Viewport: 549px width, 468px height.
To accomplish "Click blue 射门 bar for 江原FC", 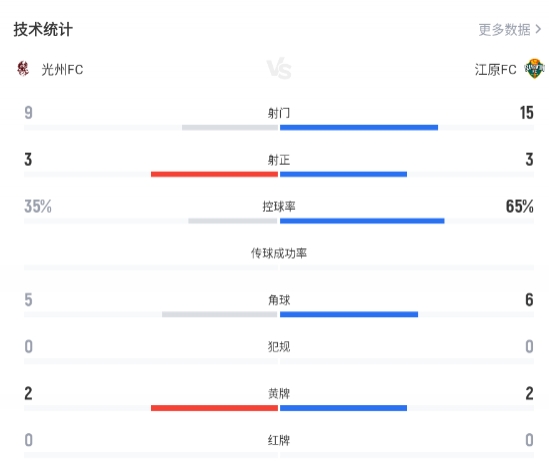I will coord(359,127).
